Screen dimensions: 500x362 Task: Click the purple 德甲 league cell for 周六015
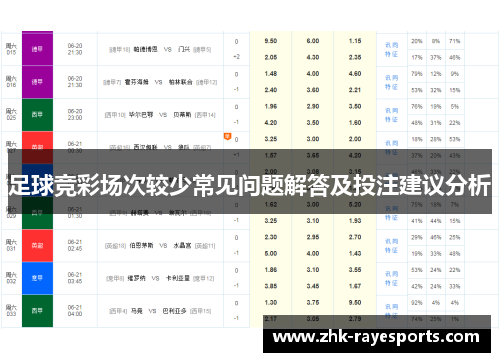click(37, 49)
